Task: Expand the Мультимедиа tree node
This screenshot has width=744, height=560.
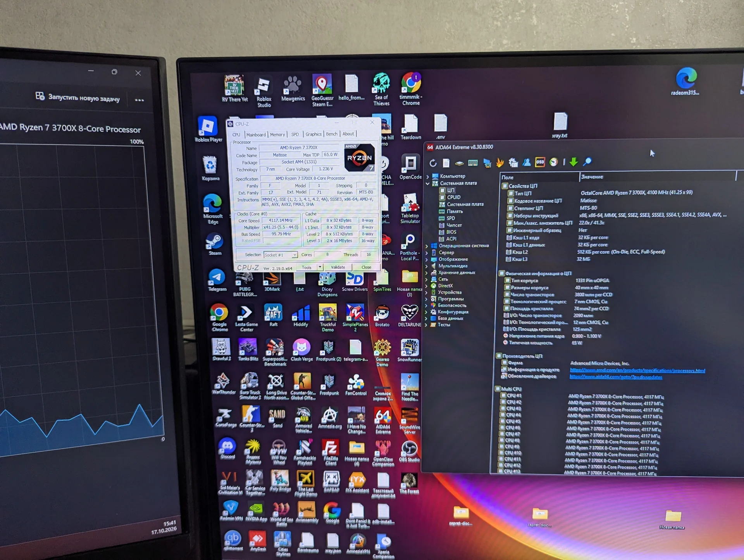Action: point(427,266)
